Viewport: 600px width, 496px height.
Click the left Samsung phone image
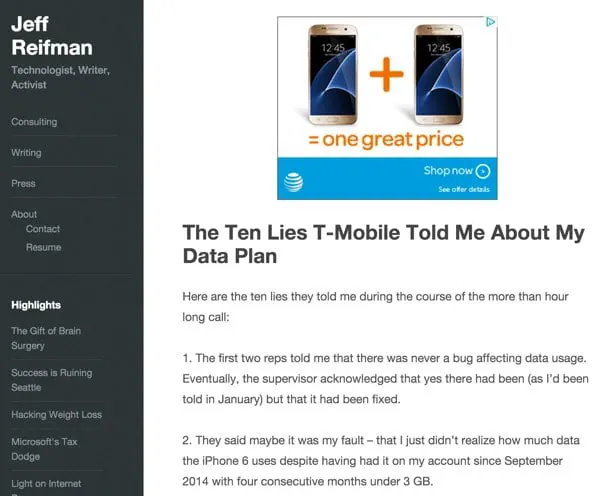335,74
